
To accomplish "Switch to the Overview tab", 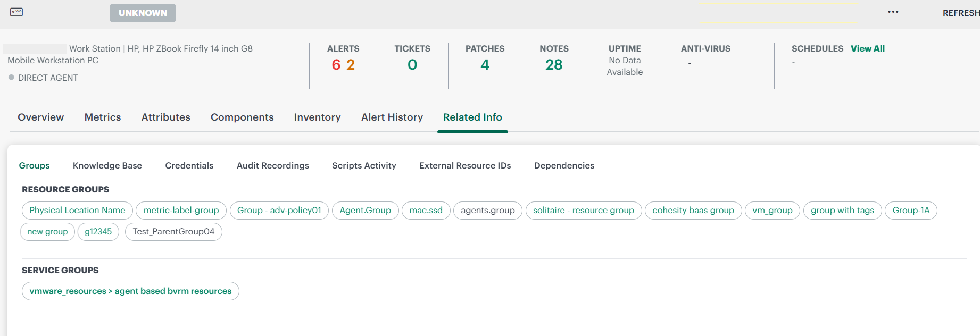I will (x=41, y=117).
